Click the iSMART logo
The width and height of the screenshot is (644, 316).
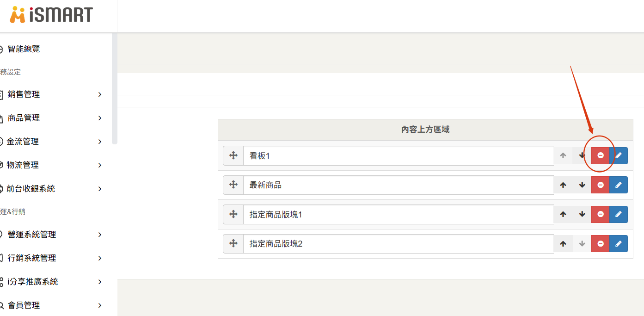[51, 15]
